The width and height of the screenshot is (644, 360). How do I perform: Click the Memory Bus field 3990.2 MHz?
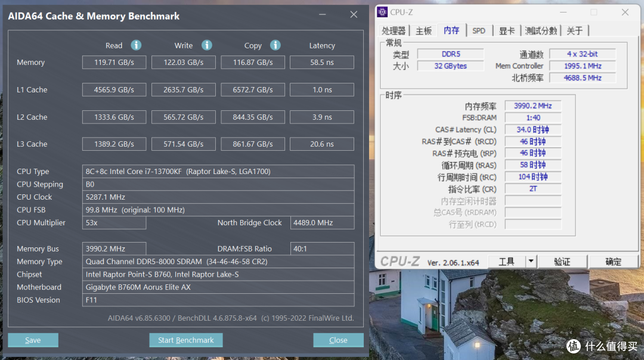[x=114, y=249]
